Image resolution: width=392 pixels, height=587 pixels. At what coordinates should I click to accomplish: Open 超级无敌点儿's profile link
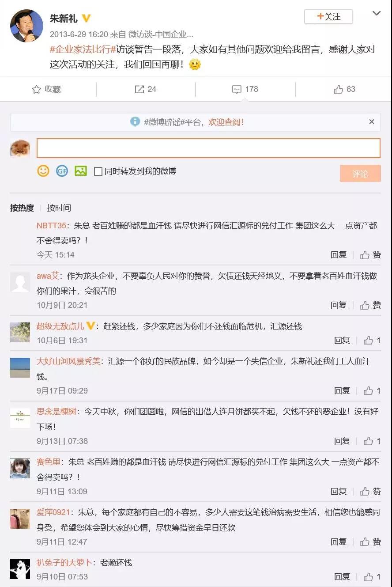pos(60,326)
